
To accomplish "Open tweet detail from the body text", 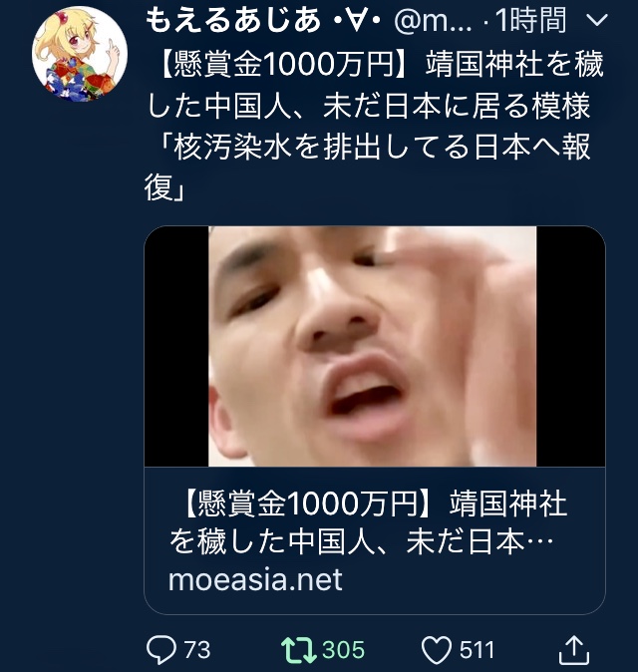I will pos(374,126).
